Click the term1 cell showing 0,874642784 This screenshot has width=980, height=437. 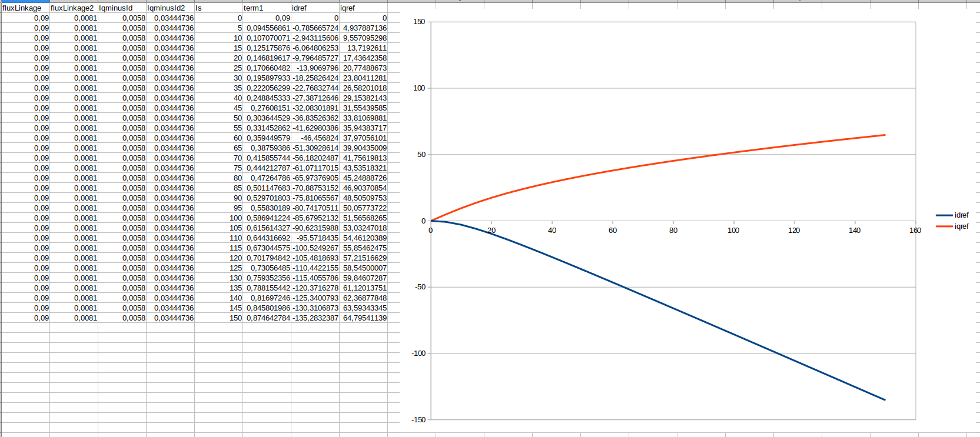point(268,318)
